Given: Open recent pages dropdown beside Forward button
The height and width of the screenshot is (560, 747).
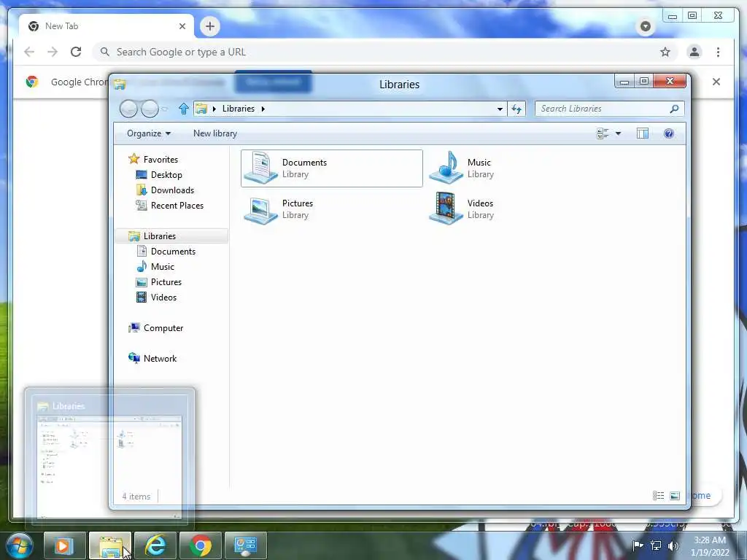Looking at the screenshot, I should click(x=165, y=109).
